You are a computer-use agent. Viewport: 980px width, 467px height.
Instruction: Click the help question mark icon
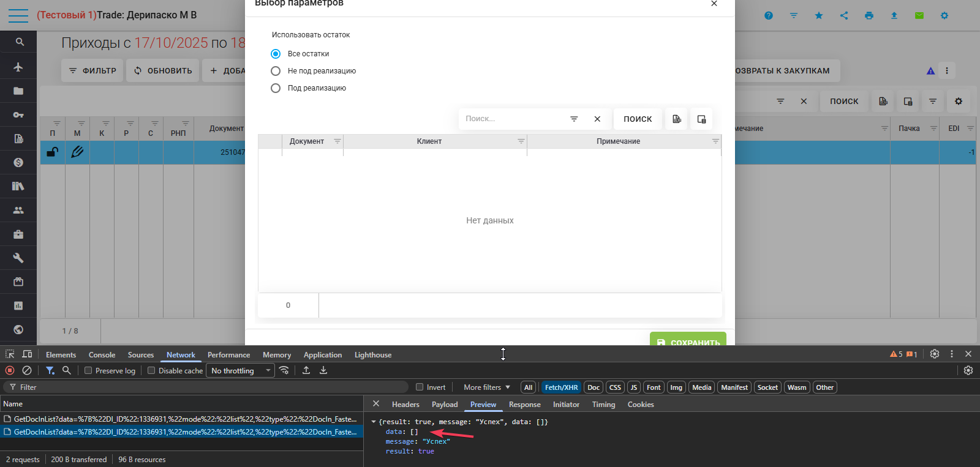point(769,15)
